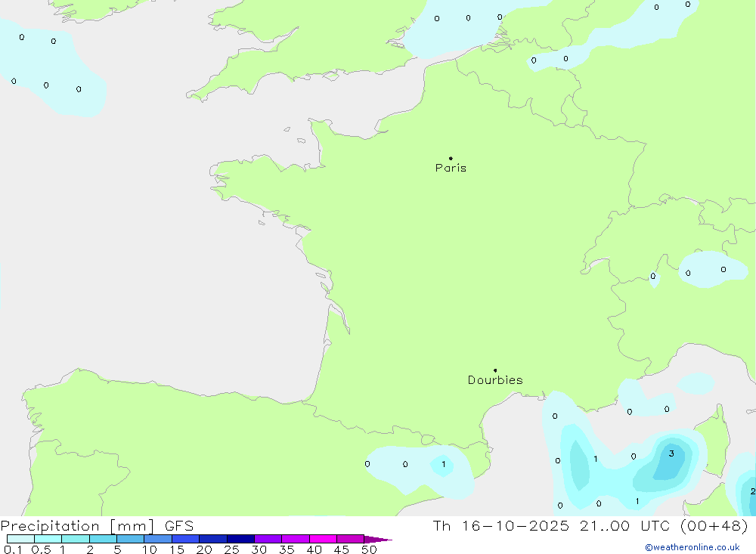Click the Paris city label

pos(451,168)
